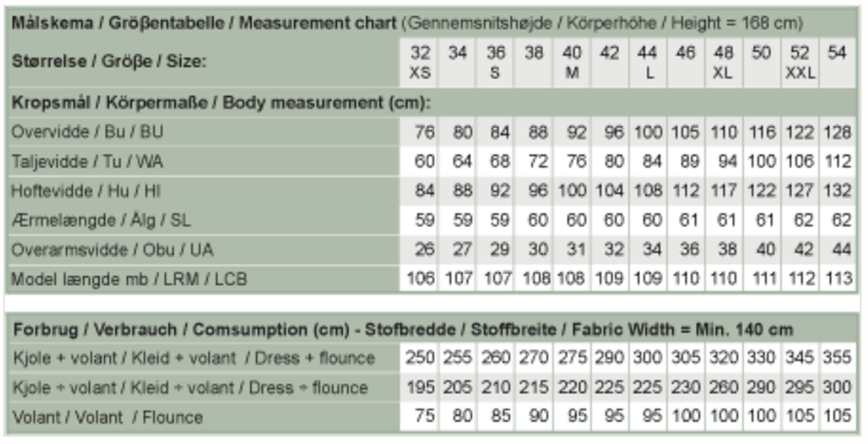This screenshot has width=868, height=444.
Task: Select the size 40 M header cell
Action: pos(571,62)
